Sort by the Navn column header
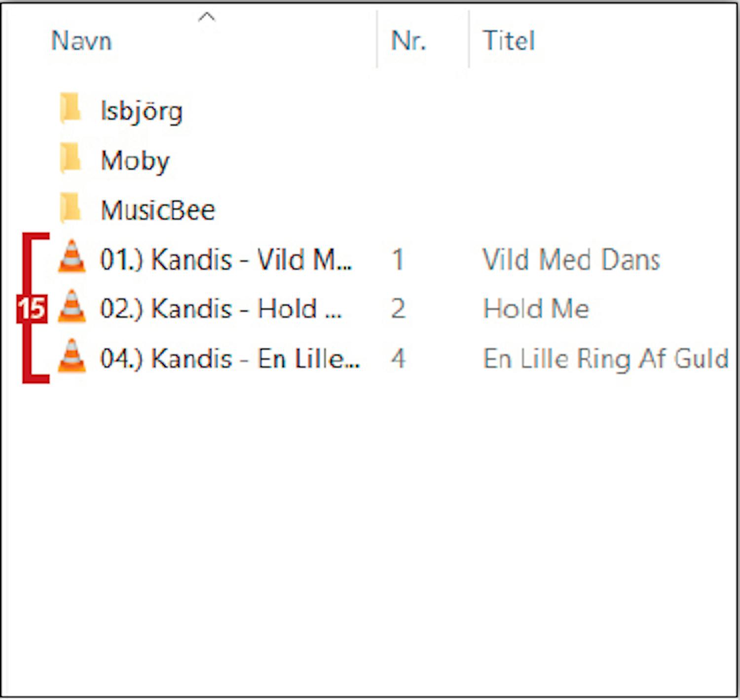740x700 pixels. pyautogui.click(x=82, y=40)
